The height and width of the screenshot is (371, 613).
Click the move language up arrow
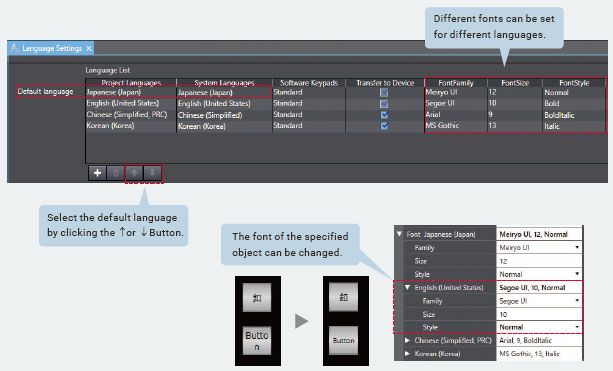click(134, 173)
